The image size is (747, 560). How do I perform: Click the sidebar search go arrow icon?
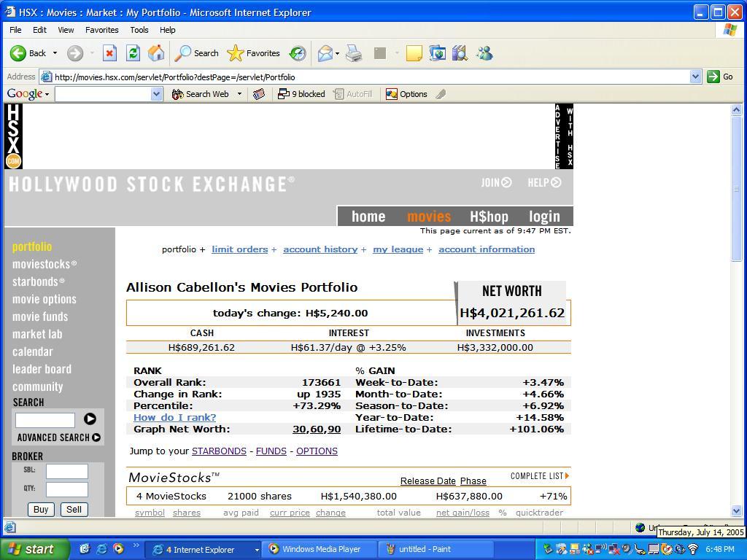click(90, 419)
